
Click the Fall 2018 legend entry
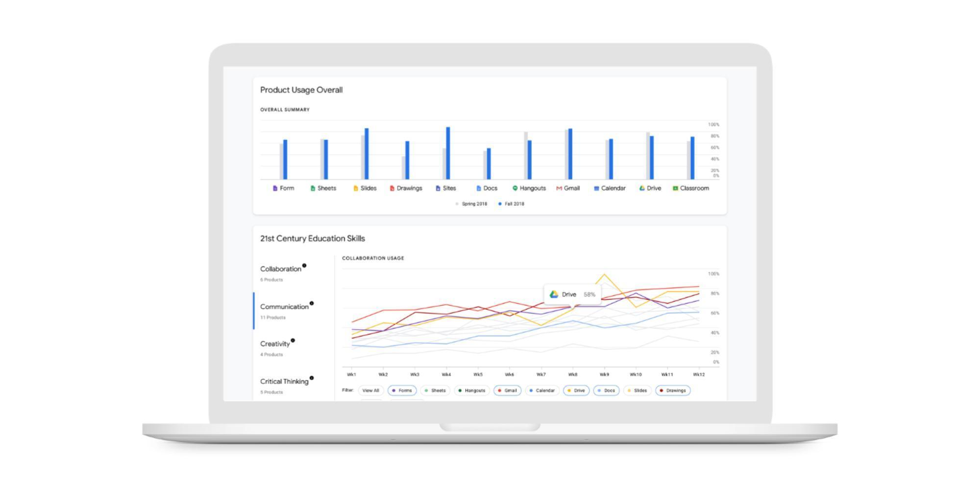pos(511,204)
